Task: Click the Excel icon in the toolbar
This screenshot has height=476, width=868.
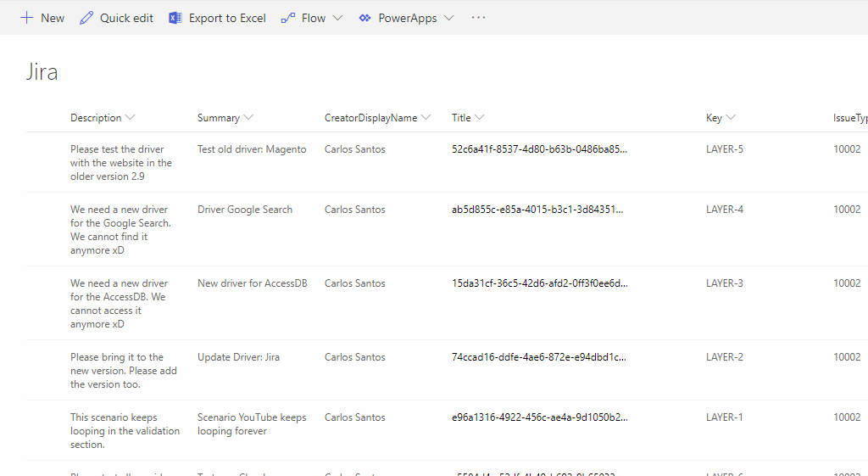Action: (175, 18)
